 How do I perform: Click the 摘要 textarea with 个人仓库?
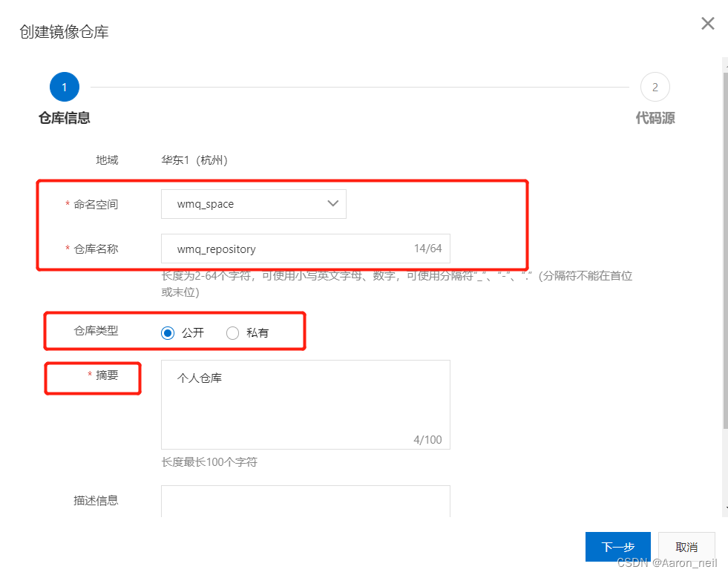(x=306, y=404)
